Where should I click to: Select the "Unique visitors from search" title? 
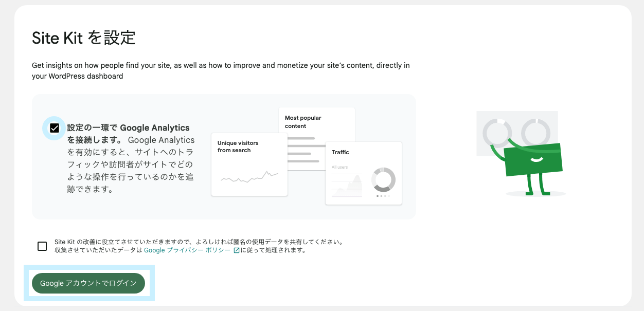point(238,147)
